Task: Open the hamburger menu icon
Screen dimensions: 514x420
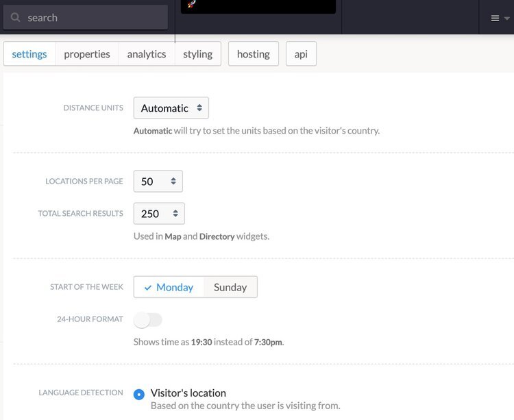Action: (495, 18)
